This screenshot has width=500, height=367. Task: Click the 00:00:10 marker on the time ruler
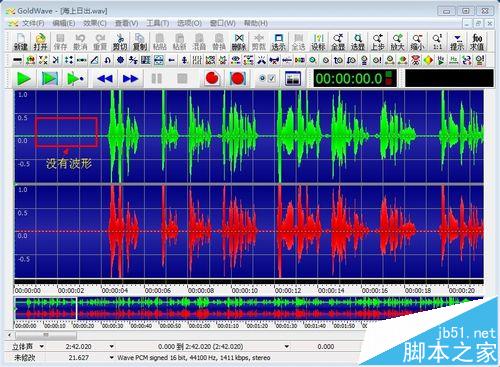245,291
